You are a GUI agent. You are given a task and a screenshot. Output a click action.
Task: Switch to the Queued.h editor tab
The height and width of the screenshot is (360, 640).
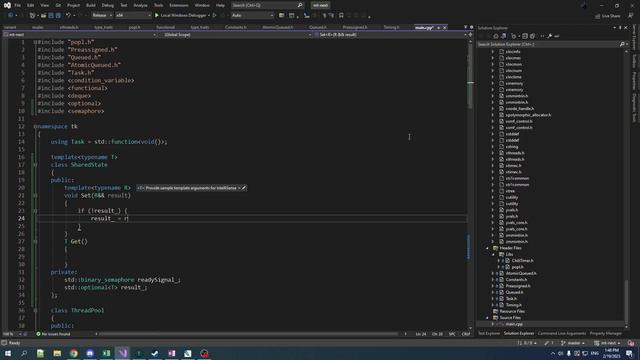click(x=318, y=27)
